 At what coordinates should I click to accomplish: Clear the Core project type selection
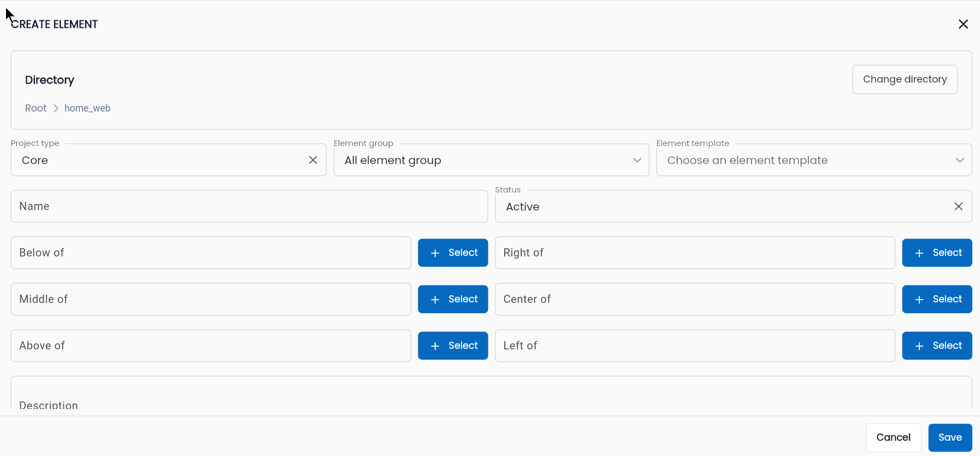pos(313,160)
